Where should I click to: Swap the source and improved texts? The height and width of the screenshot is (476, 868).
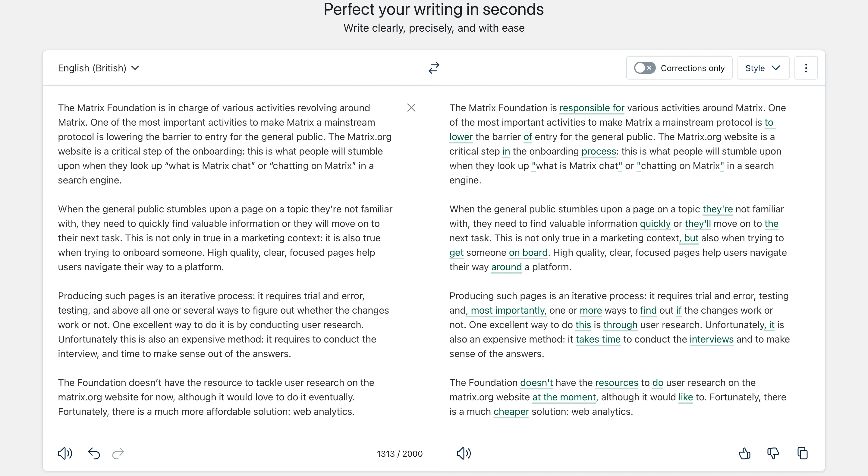[x=434, y=68]
